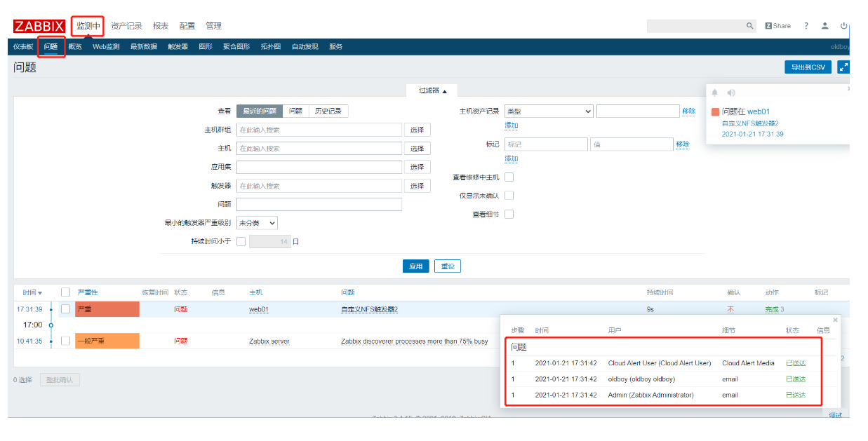Click the top search input field
Screen dimensions: 868x441
(695, 26)
